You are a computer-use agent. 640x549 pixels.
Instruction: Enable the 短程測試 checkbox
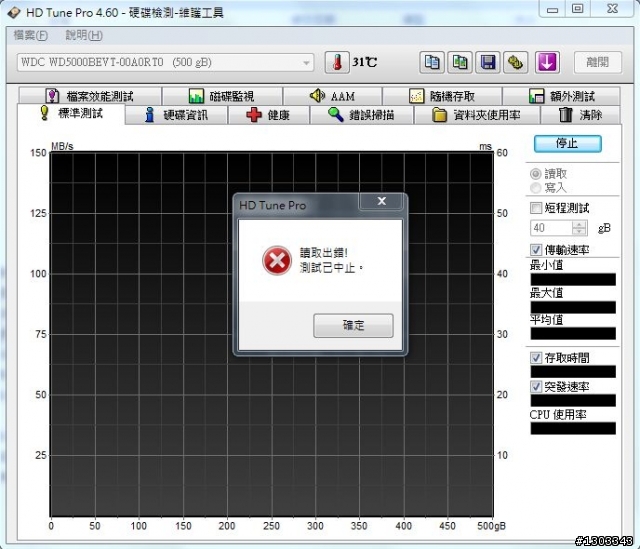click(536, 208)
